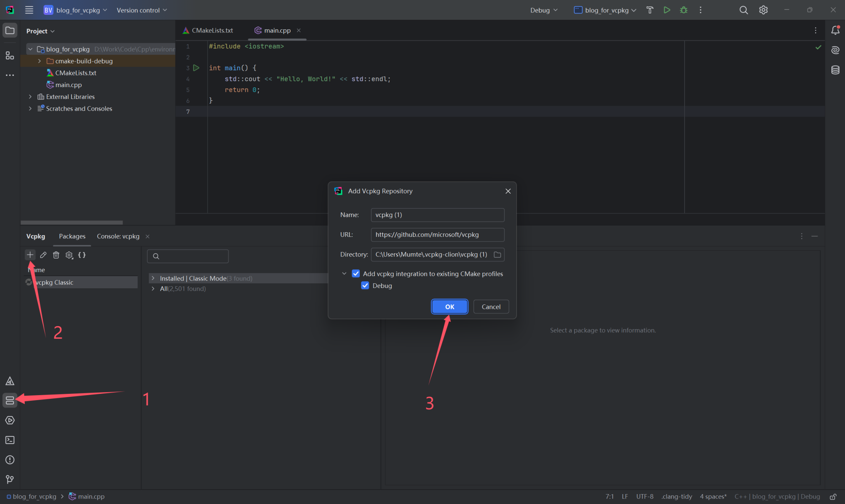This screenshot has width=845, height=504.
Task: Uncheck the Debug profile checkbox
Action: [365, 285]
